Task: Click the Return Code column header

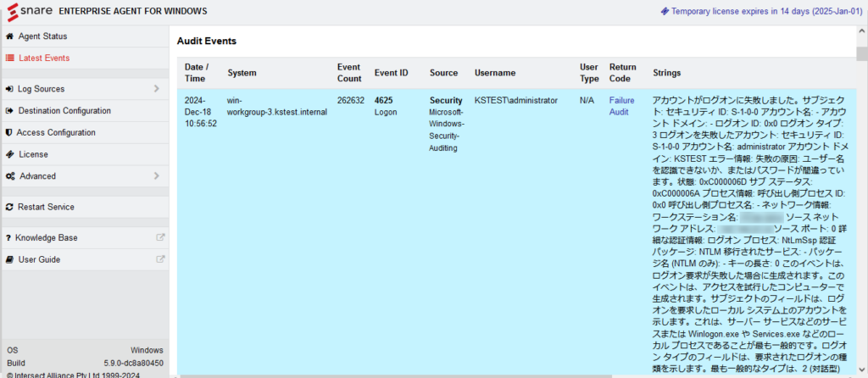Action: tap(623, 73)
